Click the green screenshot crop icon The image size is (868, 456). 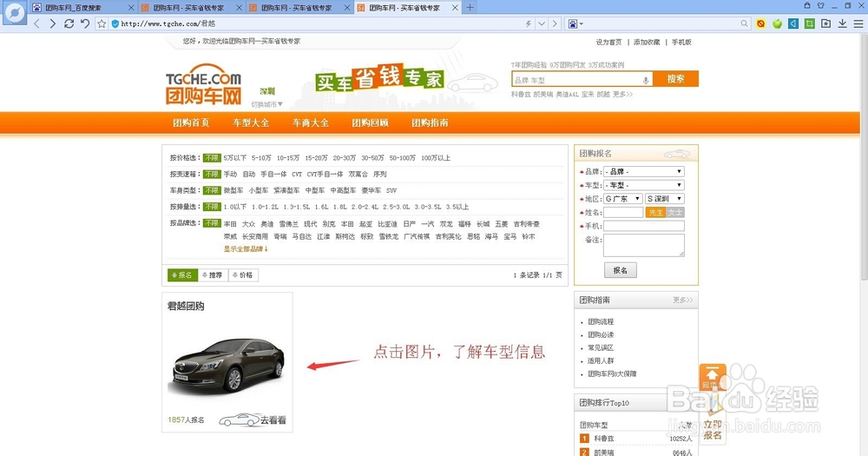[x=809, y=23]
